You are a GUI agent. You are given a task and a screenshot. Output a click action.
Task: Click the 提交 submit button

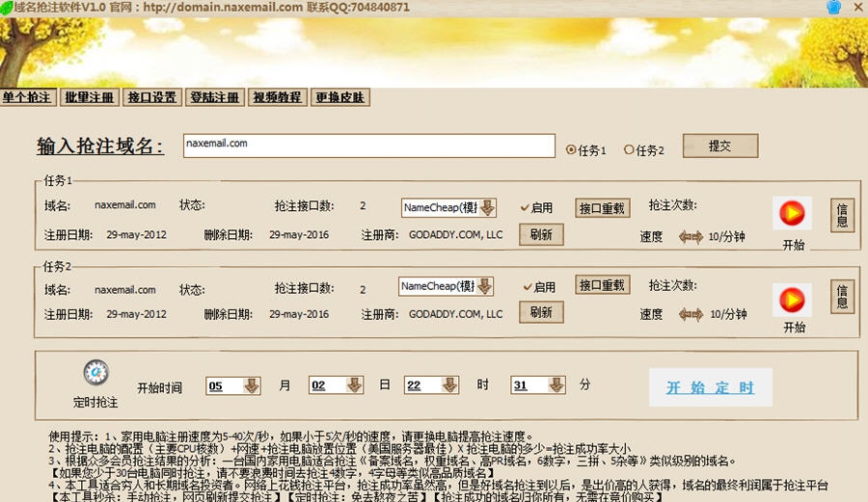point(720,145)
